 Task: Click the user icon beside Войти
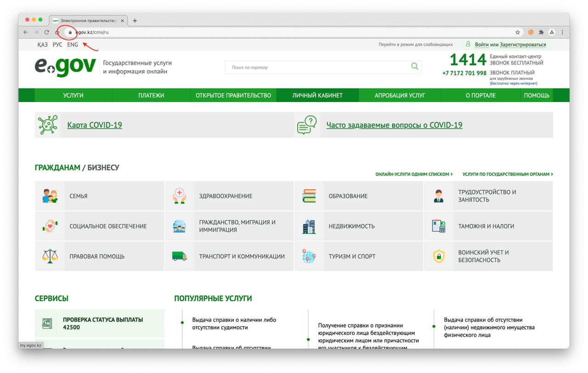pyautogui.click(x=468, y=44)
